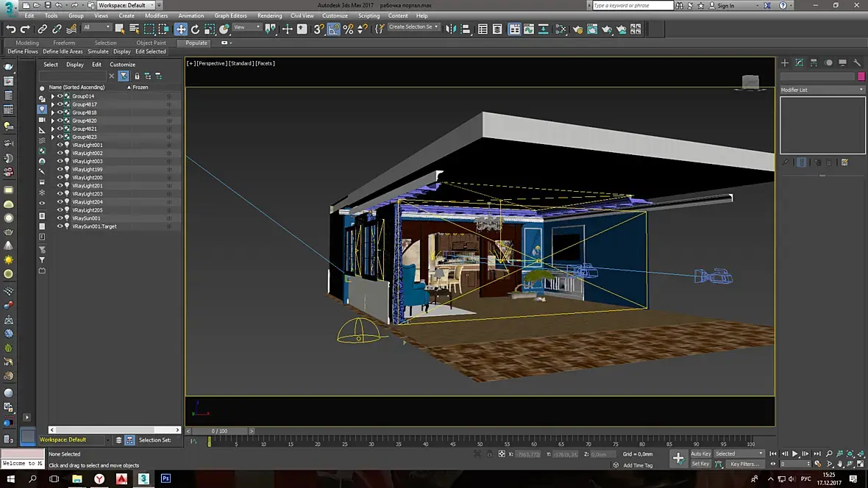Screen dimensions: 868x488
Task: Open the Rendering menu
Action: click(269, 15)
